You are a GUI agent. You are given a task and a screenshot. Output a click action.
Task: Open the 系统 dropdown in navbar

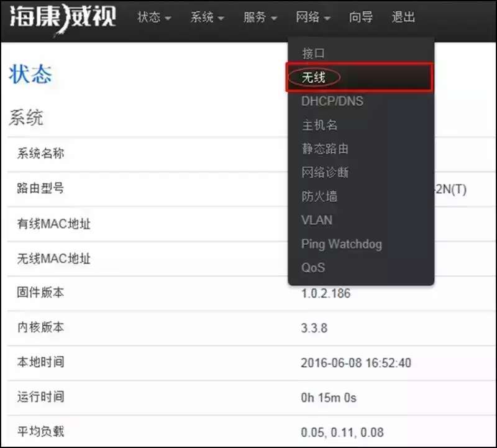[207, 17]
